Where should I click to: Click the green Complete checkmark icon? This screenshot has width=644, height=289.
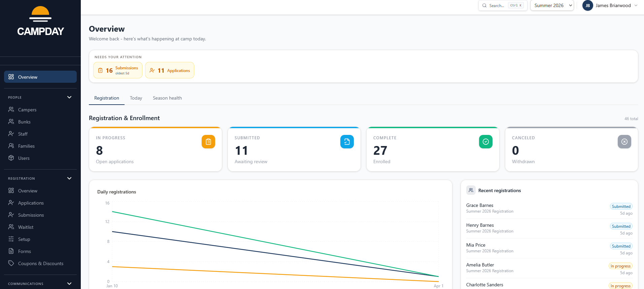[486, 142]
